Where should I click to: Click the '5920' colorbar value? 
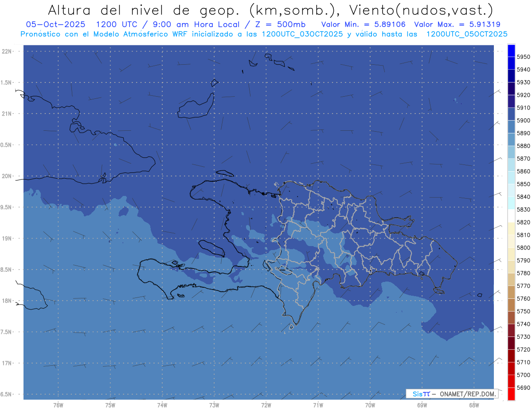[524, 95]
